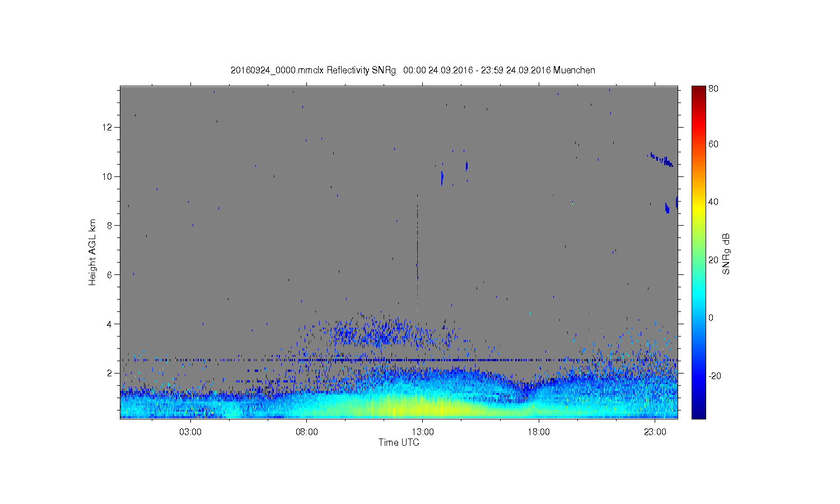Click the height tick label 10
Viewport: 840px width, 504px height.
click(108, 176)
